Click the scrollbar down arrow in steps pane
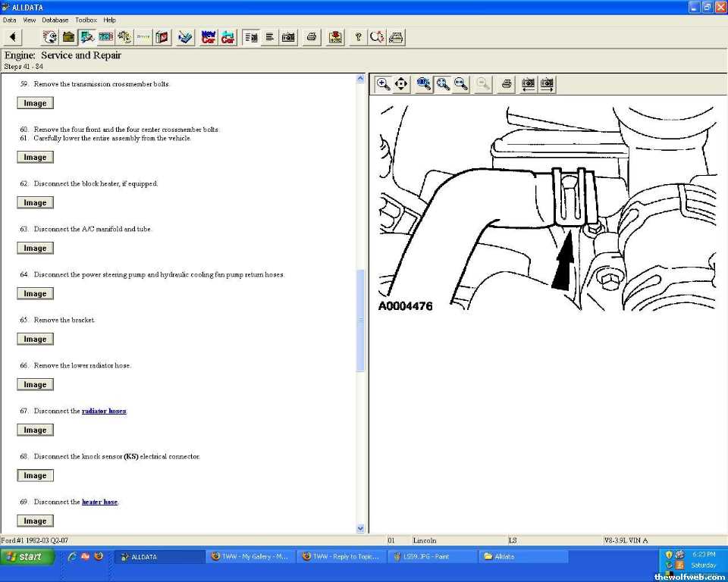 360,528
